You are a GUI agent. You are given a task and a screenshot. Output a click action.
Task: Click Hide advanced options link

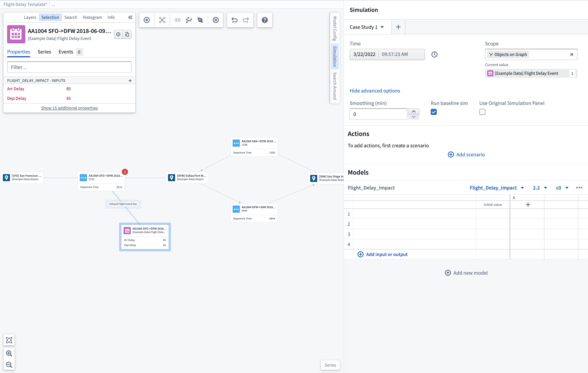pyautogui.click(x=375, y=91)
